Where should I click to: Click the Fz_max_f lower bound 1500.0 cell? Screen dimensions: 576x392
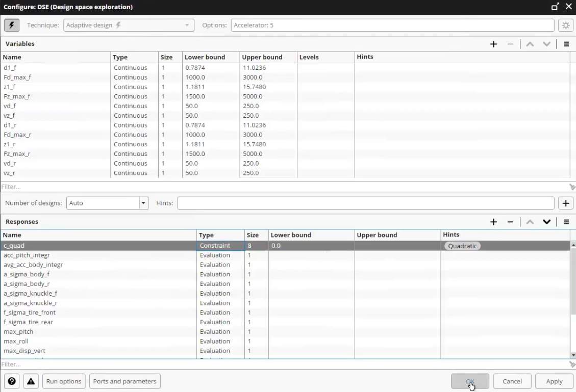(x=211, y=96)
